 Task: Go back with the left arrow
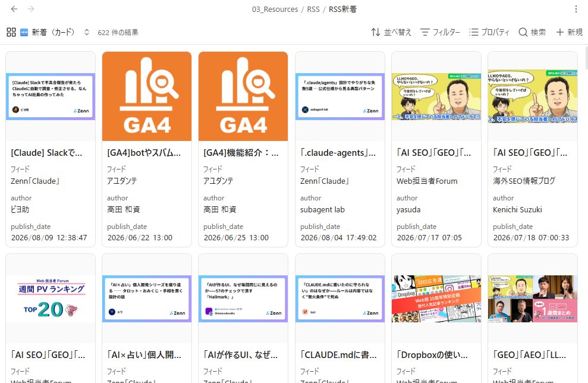[x=14, y=9]
